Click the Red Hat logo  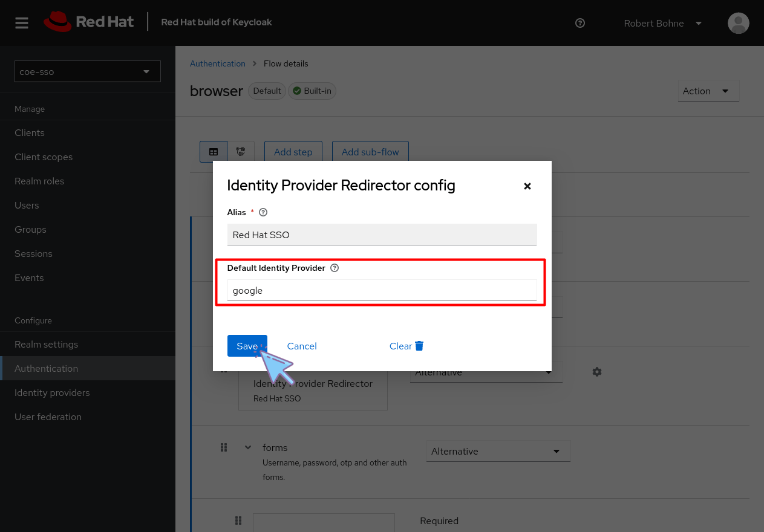(88, 22)
